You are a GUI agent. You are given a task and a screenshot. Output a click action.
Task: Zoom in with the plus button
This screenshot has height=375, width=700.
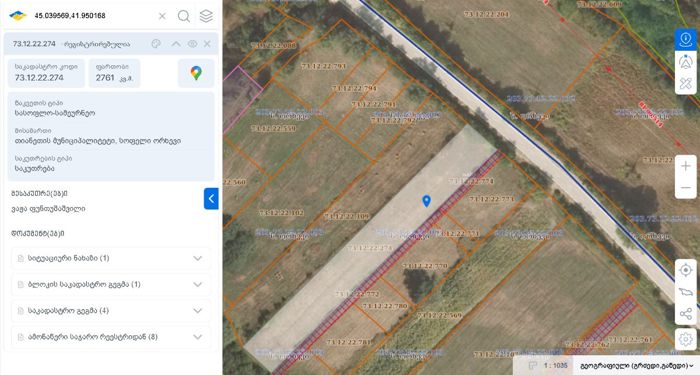(x=686, y=166)
